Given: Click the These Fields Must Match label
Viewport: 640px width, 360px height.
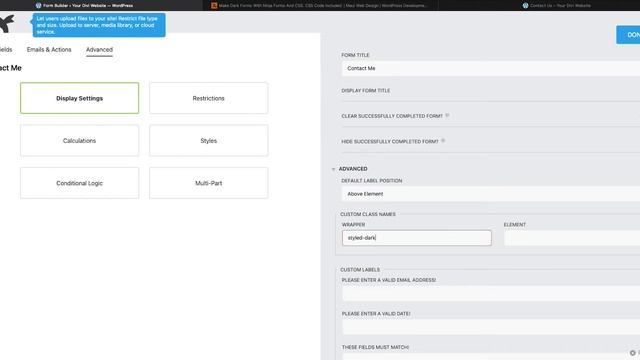Looking at the screenshot, I should [375, 347].
